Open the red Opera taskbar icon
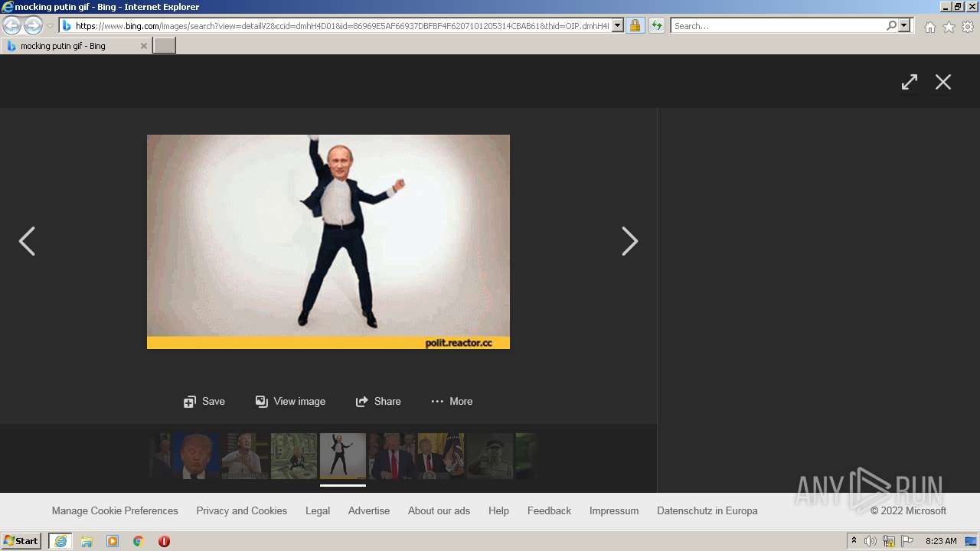The image size is (980, 551). [x=164, y=541]
